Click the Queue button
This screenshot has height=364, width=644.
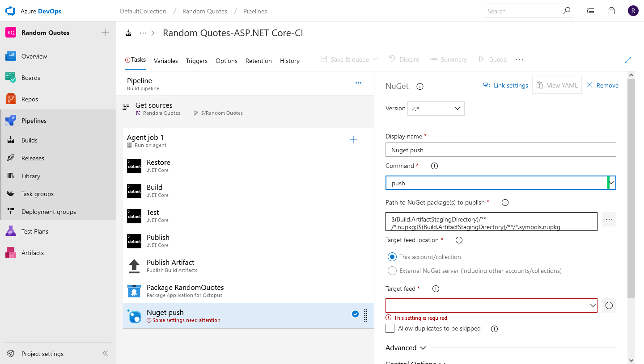pos(492,59)
